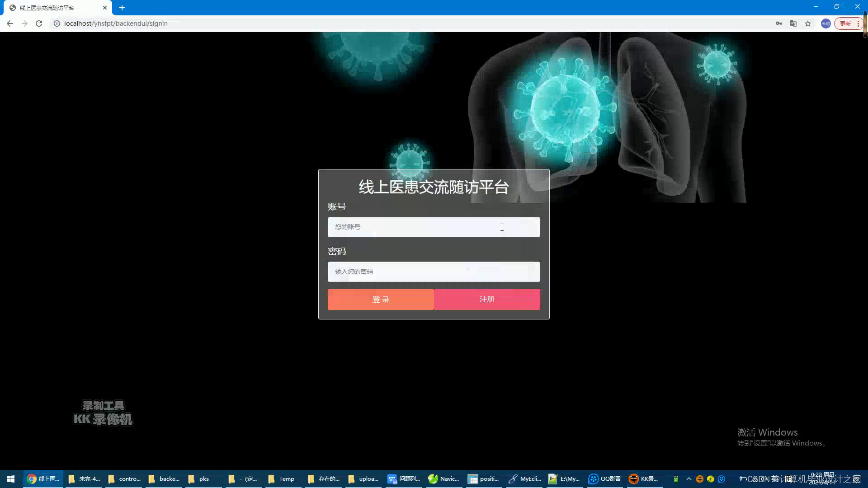Switch to MyEclipse in taskbar
This screenshot has width=868, height=488.
tap(524, 479)
